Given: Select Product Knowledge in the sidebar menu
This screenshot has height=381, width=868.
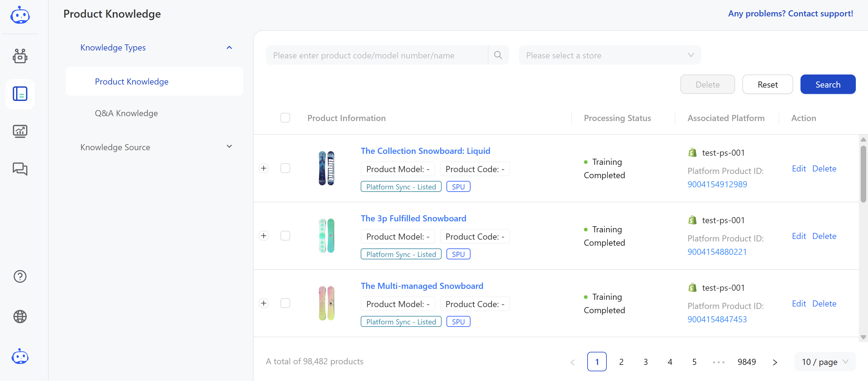Looking at the screenshot, I should click(131, 81).
